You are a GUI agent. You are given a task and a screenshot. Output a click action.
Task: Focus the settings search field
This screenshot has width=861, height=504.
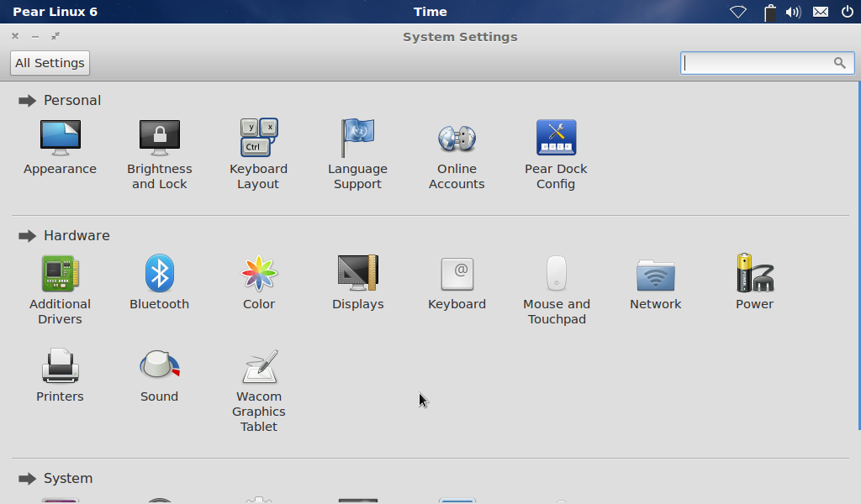767,63
